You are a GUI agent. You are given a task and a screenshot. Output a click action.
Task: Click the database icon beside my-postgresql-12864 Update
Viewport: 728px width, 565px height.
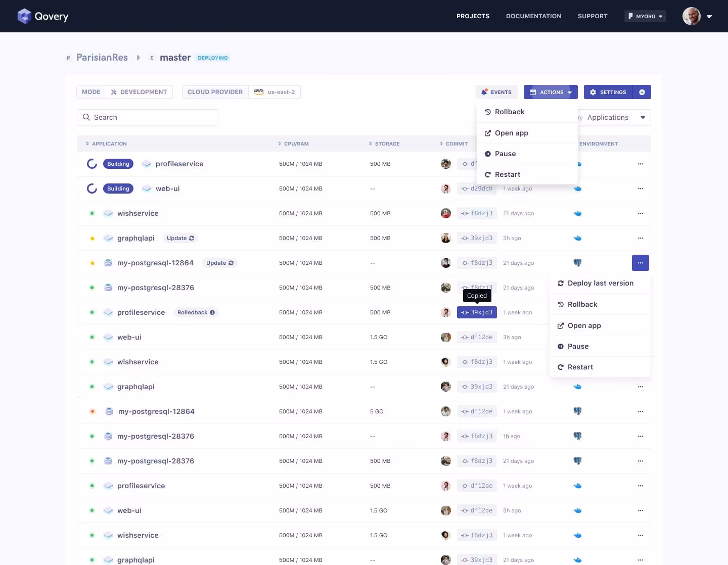point(108,263)
